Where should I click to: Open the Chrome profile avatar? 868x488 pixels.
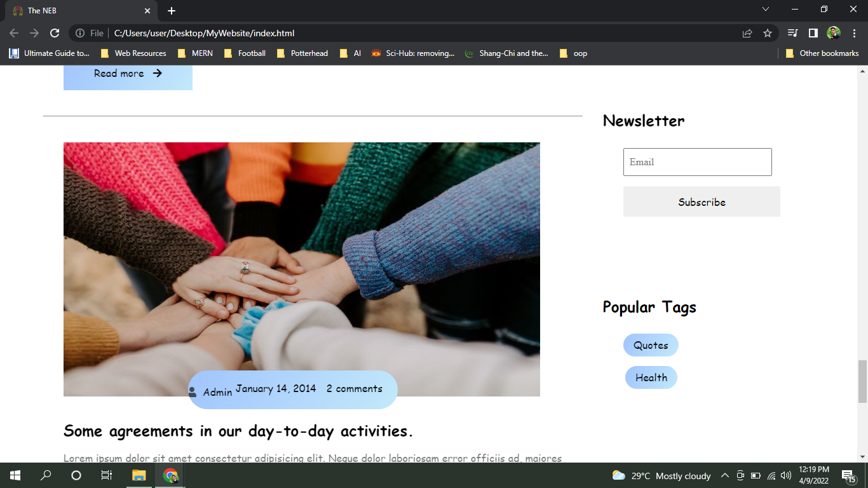click(x=834, y=33)
